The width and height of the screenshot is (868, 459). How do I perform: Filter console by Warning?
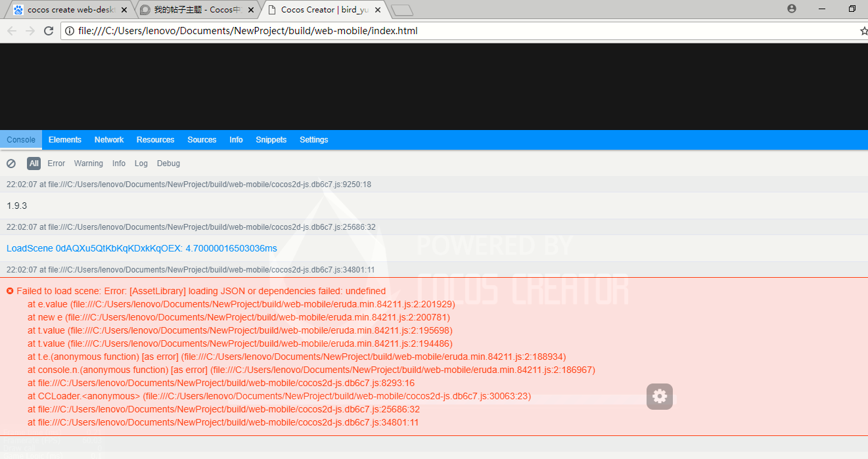(x=89, y=164)
